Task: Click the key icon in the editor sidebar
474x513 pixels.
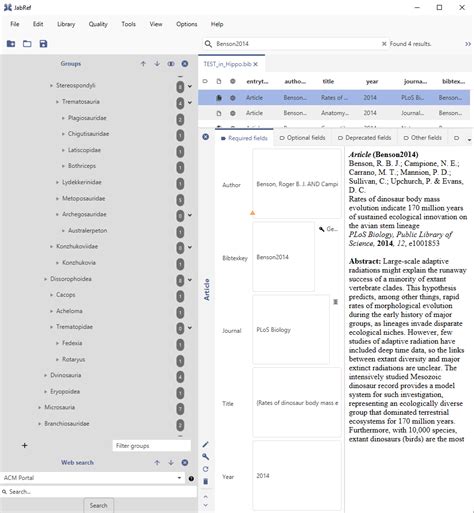Action: 205,457
